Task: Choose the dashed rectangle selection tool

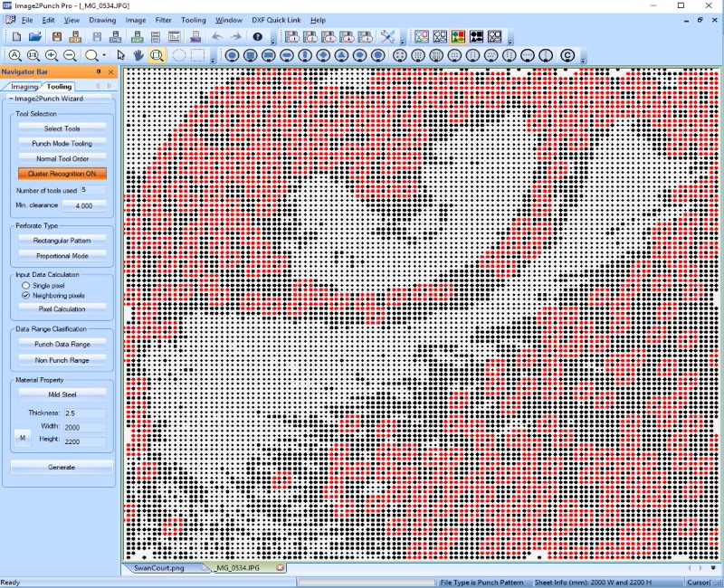Action: click(197, 55)
